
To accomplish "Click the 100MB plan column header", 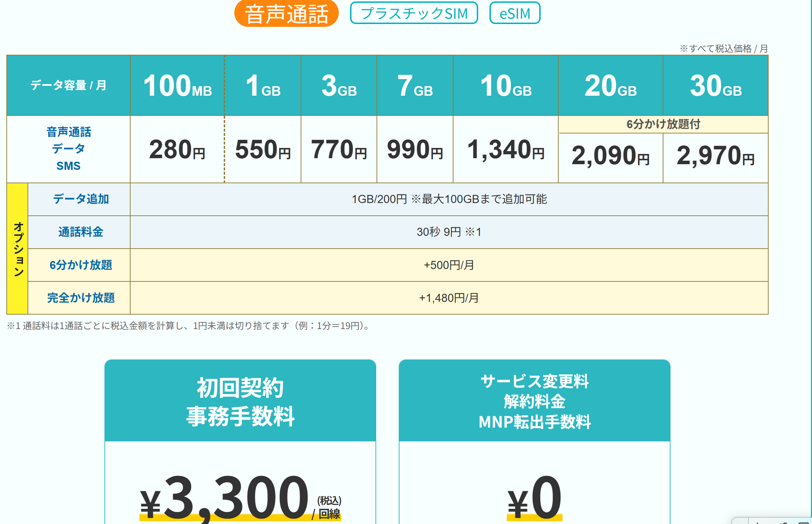I will click(x=177, y=86).
